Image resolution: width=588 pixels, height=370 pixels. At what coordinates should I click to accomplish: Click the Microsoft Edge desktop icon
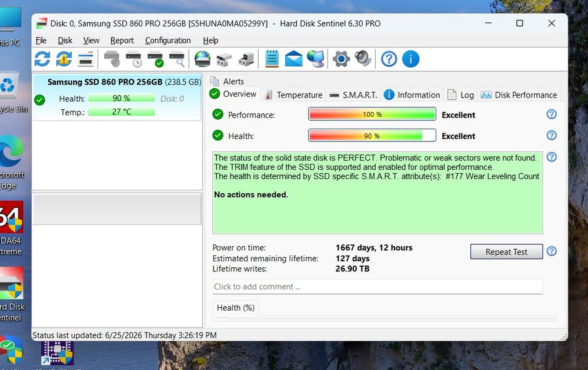pos(12,163)
